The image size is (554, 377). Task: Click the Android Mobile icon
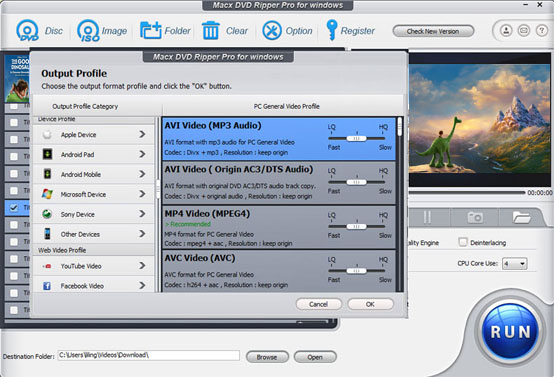(47, 174)
